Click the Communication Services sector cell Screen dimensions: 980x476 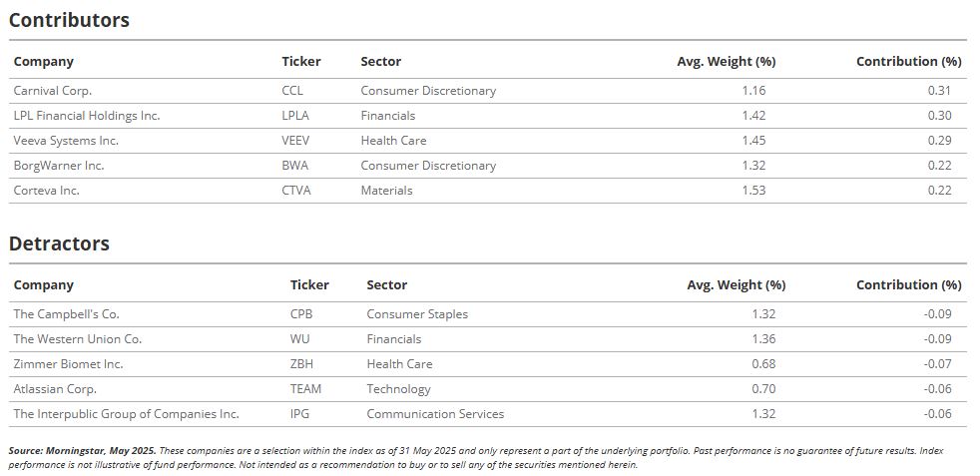point(436,413)
